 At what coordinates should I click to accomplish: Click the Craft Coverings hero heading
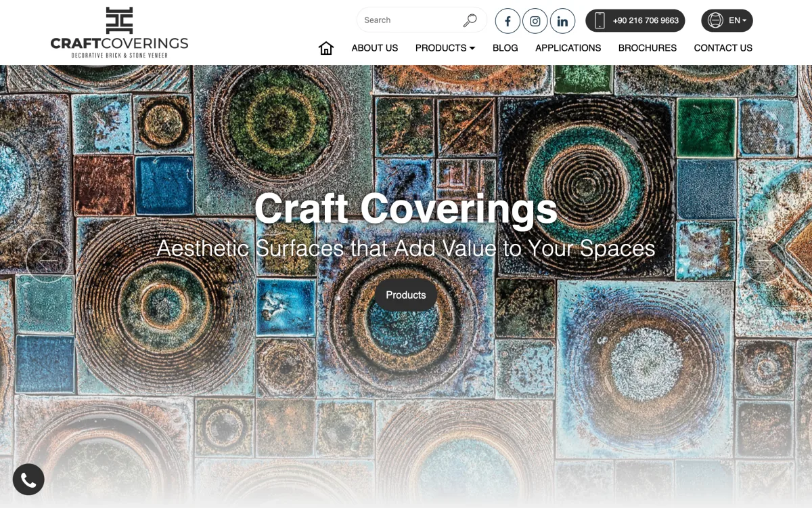click(x=406, y=208)
